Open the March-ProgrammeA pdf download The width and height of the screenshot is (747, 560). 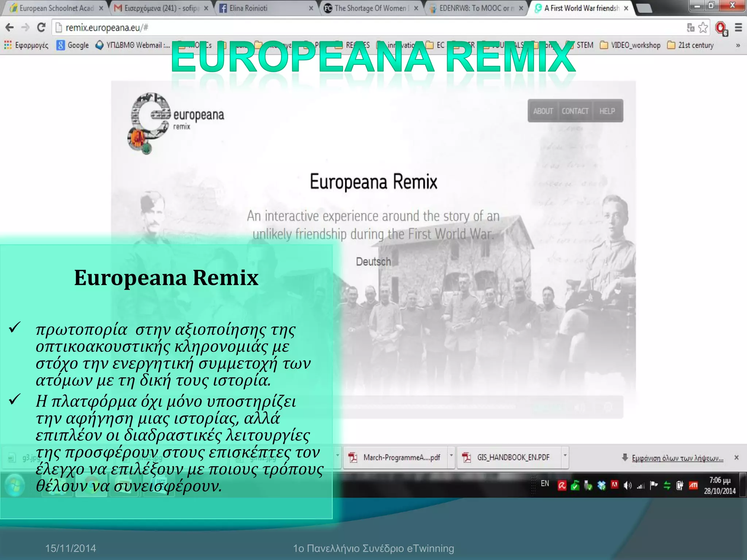[x=396, y=457]
